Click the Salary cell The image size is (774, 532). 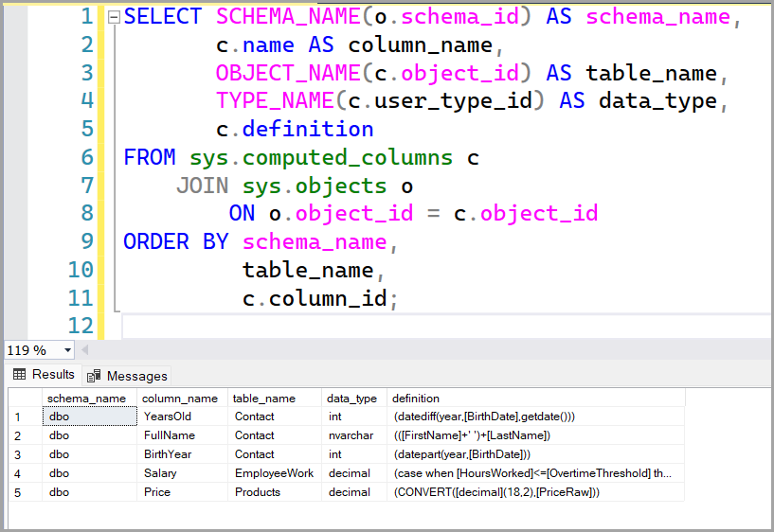tap(182, 473)
